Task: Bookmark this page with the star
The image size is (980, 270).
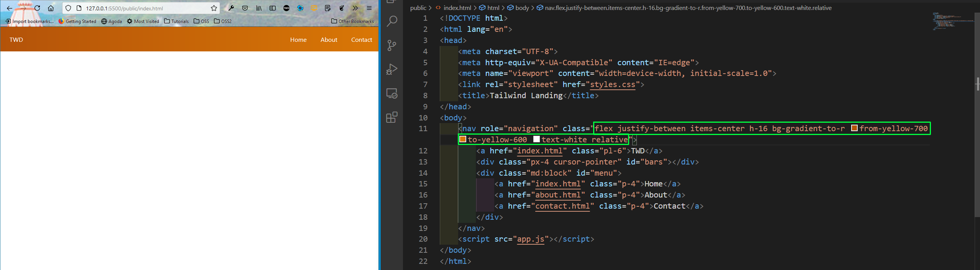Action: pyautogui.click(x=214, y=8)
